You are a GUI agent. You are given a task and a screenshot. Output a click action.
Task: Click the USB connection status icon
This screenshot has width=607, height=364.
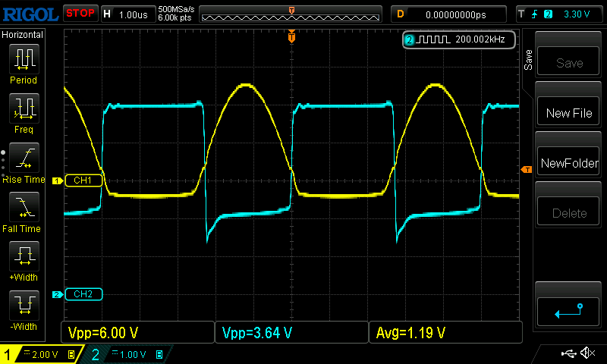point(568,353)
